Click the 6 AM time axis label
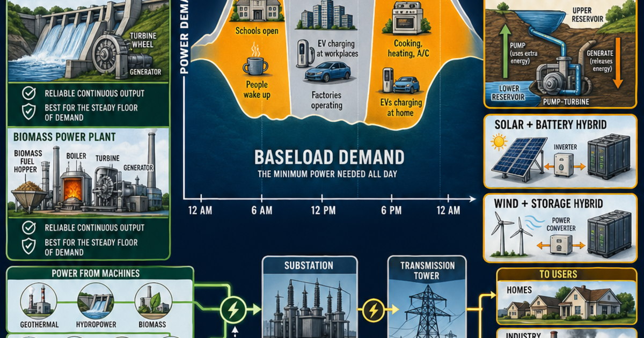 [x=262, y=211]
